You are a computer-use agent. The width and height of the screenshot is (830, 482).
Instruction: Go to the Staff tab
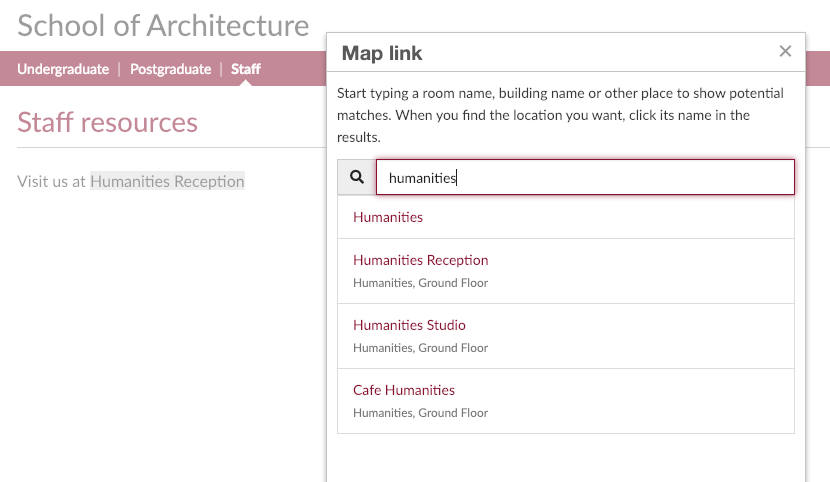246,69
